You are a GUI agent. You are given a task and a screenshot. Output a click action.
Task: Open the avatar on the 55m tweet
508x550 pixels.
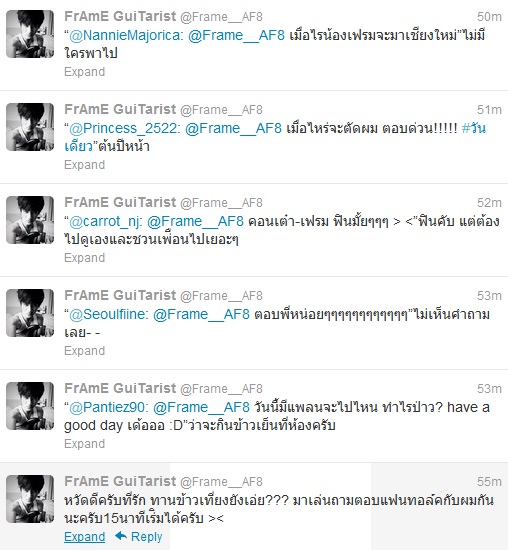pyautogui.click(x=30, y=499)
